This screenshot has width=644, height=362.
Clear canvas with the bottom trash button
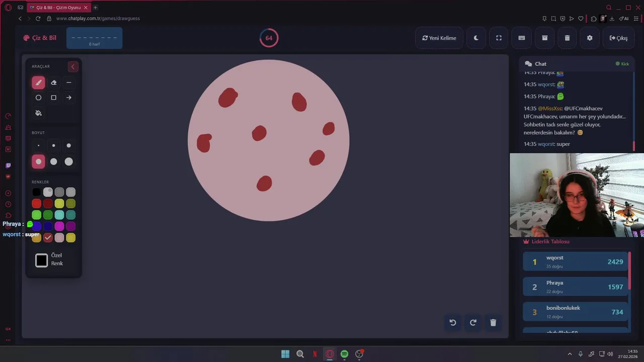pyautogui.click(x=493, y=323)
